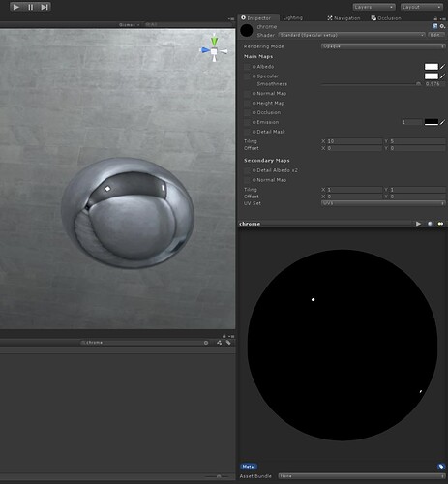Pick the Height Map texture with the circle selector
The width and height of the screenshot is (448, 484).
[254, 104]
